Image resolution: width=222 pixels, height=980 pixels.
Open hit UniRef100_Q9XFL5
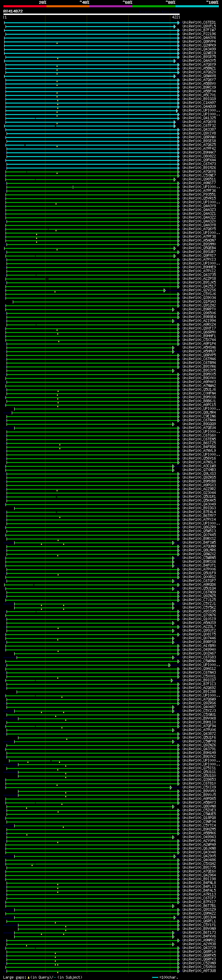[199, 26]
